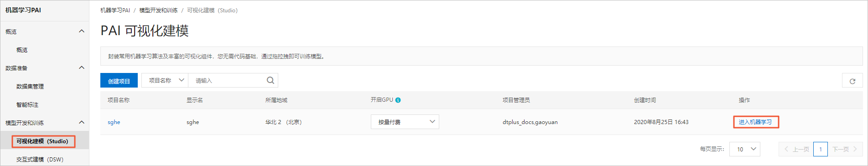This screenshot has height=166, width=868.
Task: Click the 进入机器学习 link
Action: (755, 122)
